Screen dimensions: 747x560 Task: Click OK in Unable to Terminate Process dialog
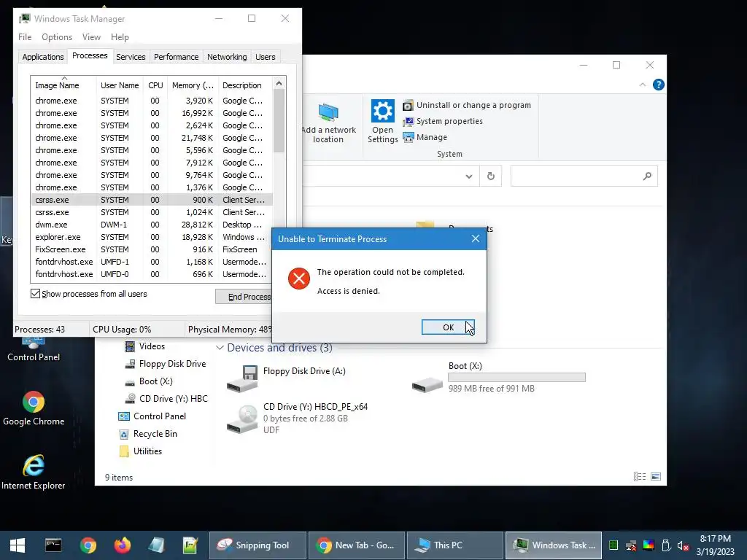(448, 327)
